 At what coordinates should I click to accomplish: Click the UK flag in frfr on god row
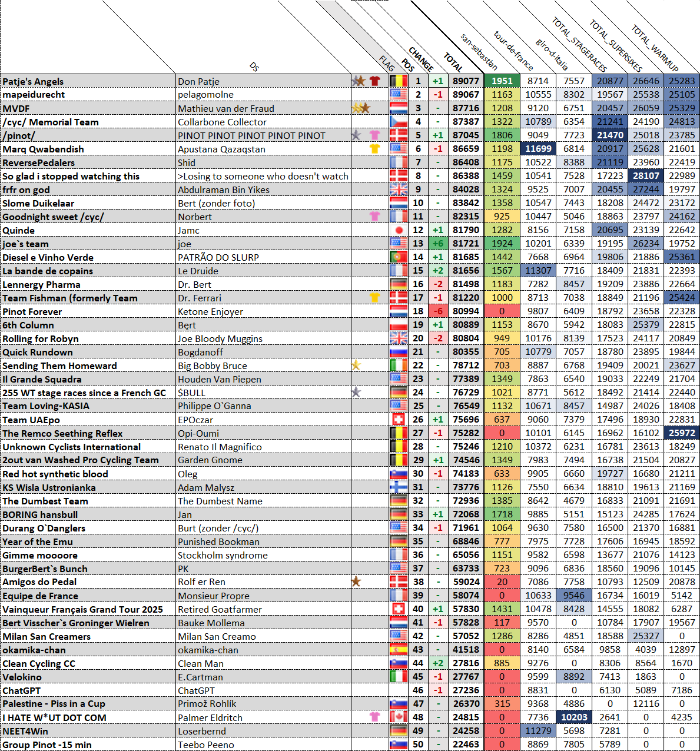point(399,190)
